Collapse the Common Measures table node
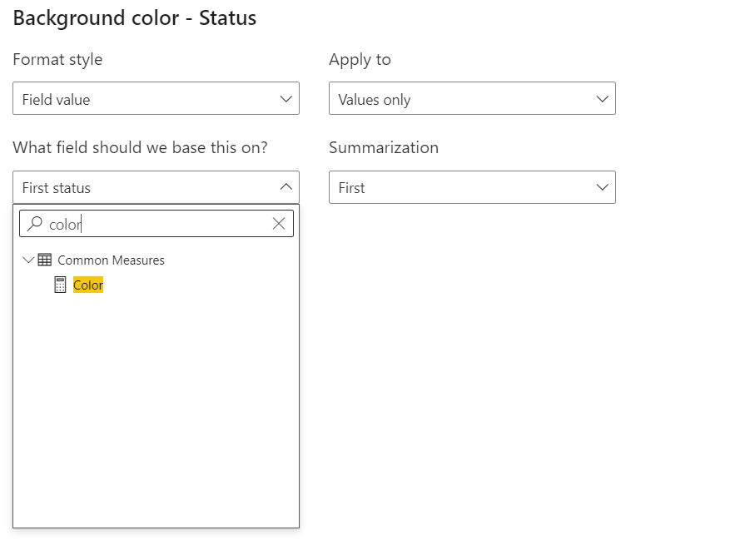Image resolution: width=730 pixels, height=560 pixels. point(28,260)
